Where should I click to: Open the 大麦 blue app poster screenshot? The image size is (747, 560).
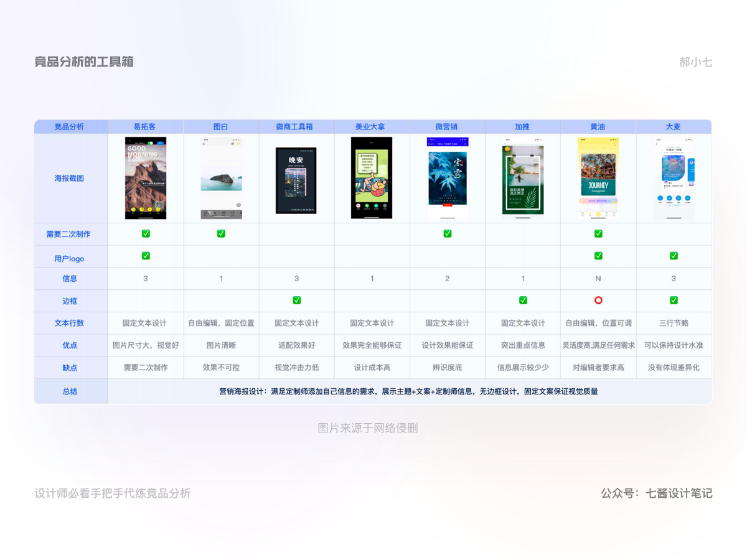(674, 179)
